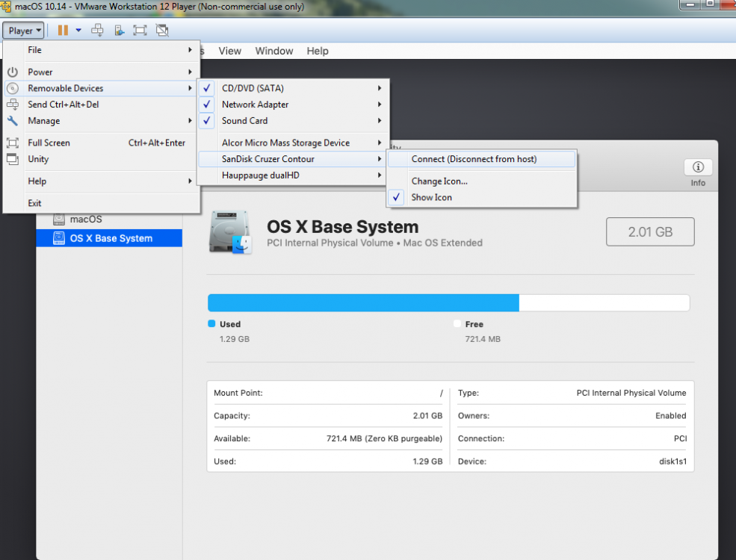The width and height of the screenshot is (736, 560).
Task: Select SanDisk Cruzer Contour device
Action: click(293, 160)
